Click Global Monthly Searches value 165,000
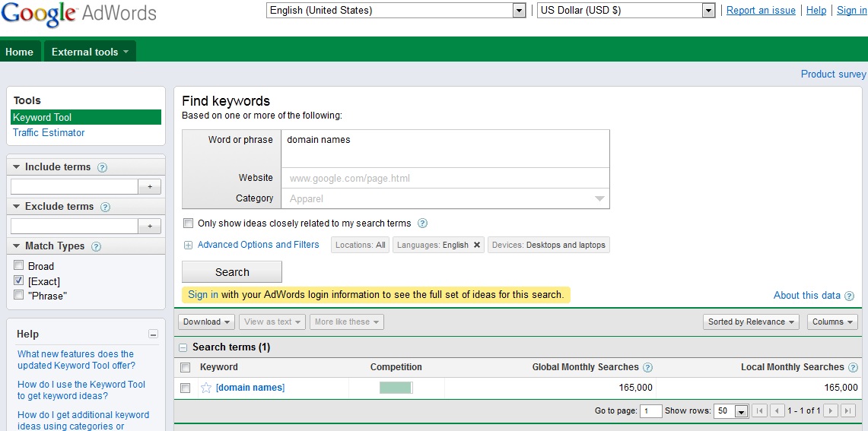This screenshot has height=431, width=868. pos(635,388)
